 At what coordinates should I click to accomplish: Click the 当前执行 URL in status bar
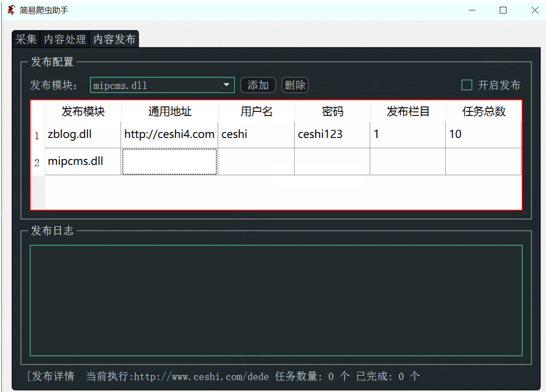(201, 376)
